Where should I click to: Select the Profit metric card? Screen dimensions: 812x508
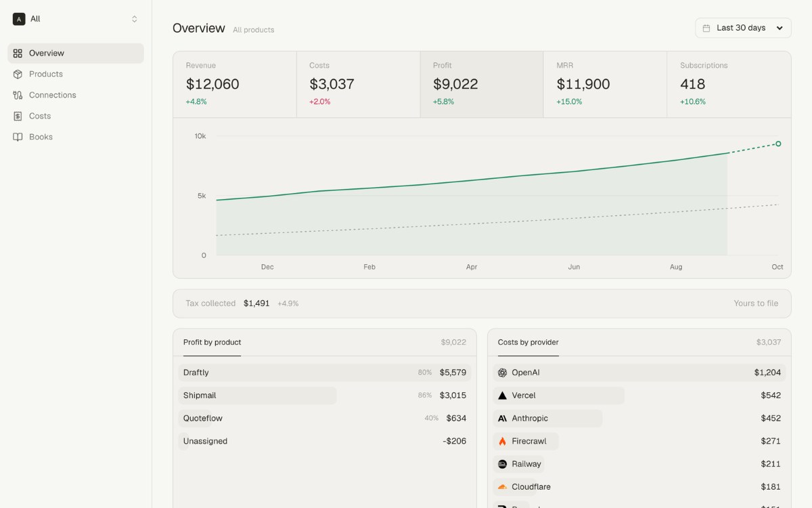tap(482, 85)
